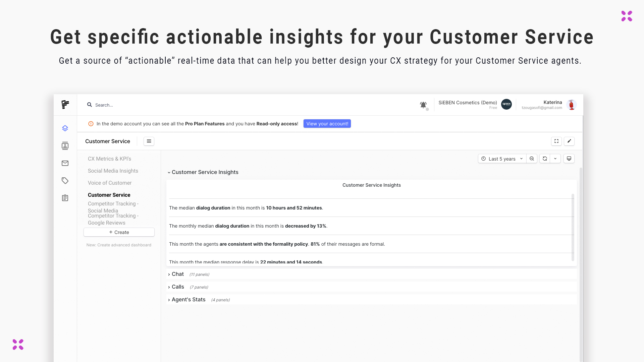Click the edit pencil icon
This screenshot has height=362, width=644.
pos(569,141)
